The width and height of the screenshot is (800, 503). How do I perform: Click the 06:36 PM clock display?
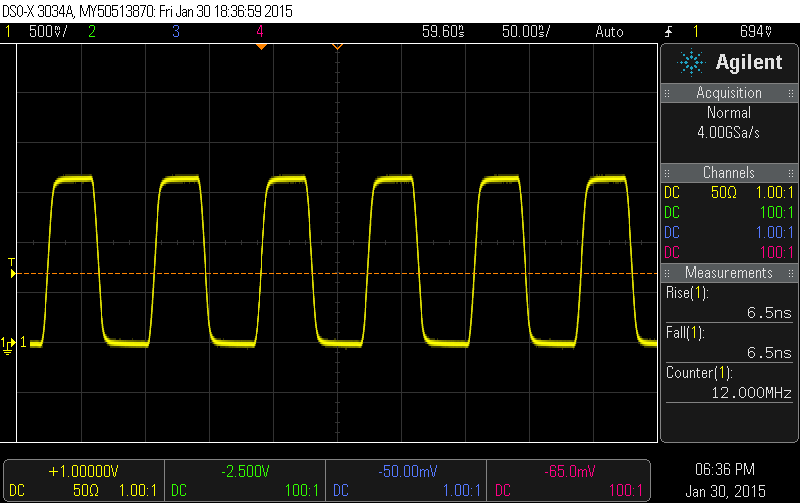(x=725, y=469)
